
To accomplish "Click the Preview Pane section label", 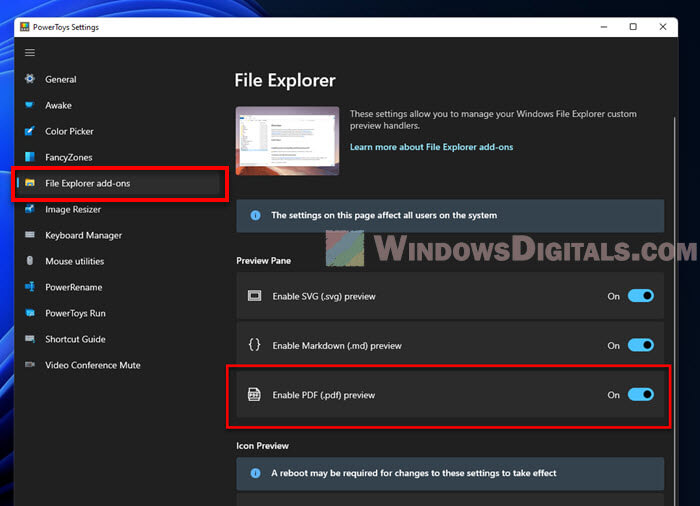I will click(x=263, y=260).
